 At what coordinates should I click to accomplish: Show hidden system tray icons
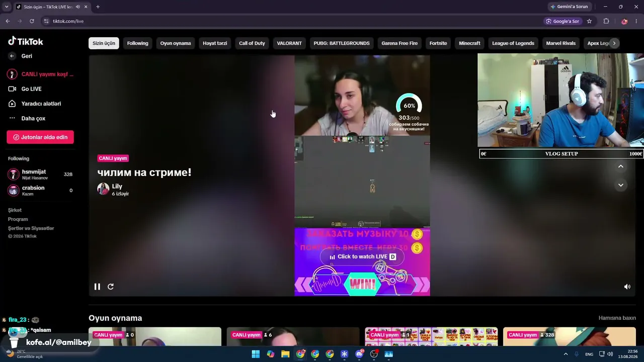pos(566,354)
